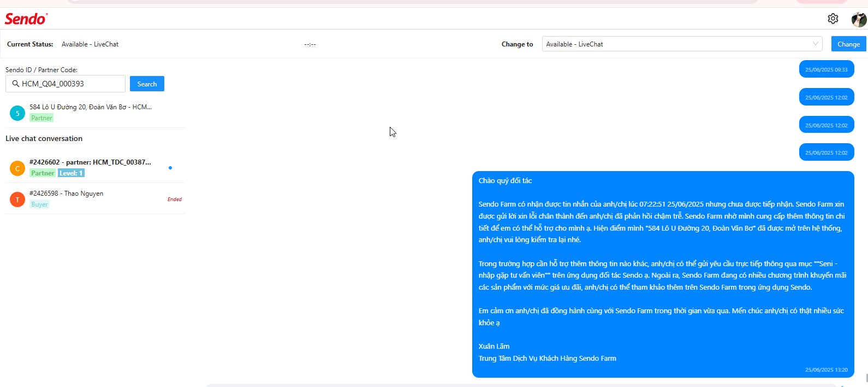This screenshot has height=387, width=868.
Task: Click the Live chat conversation heading
Action: point(44,139)
